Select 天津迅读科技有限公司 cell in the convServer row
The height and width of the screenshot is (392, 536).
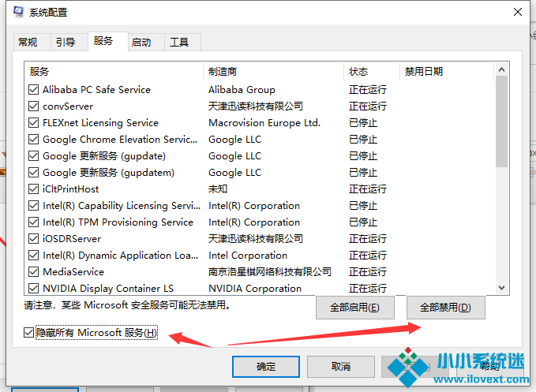coord(256,106)
